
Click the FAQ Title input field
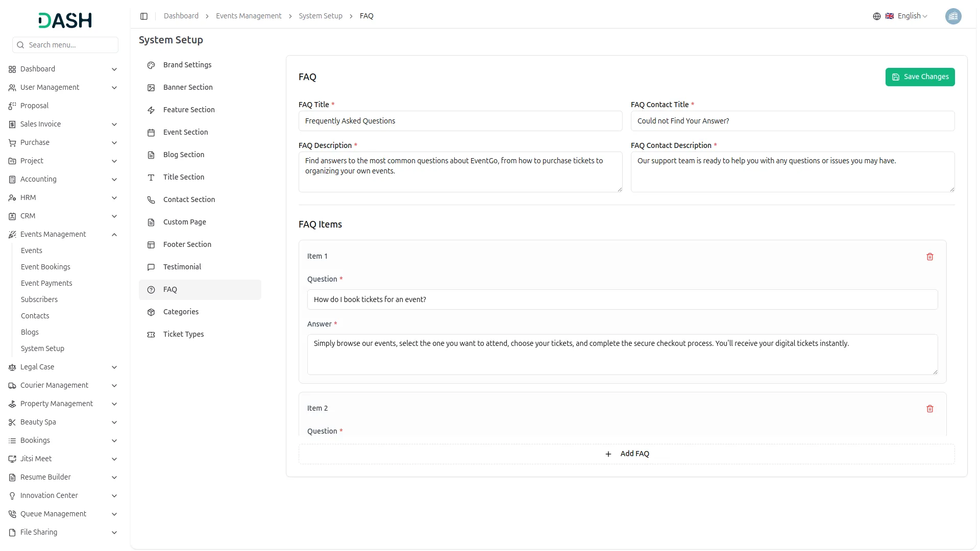pos(460,121)
